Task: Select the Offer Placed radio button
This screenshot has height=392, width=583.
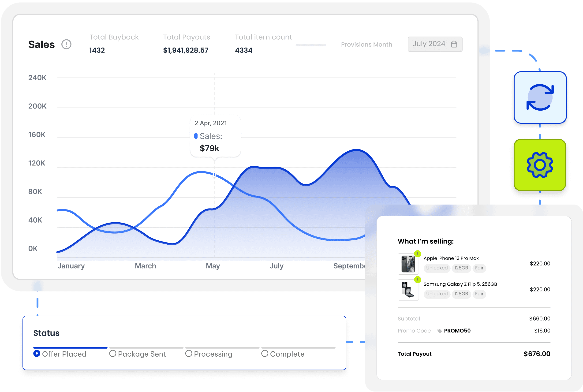Action: coord(37,354)
